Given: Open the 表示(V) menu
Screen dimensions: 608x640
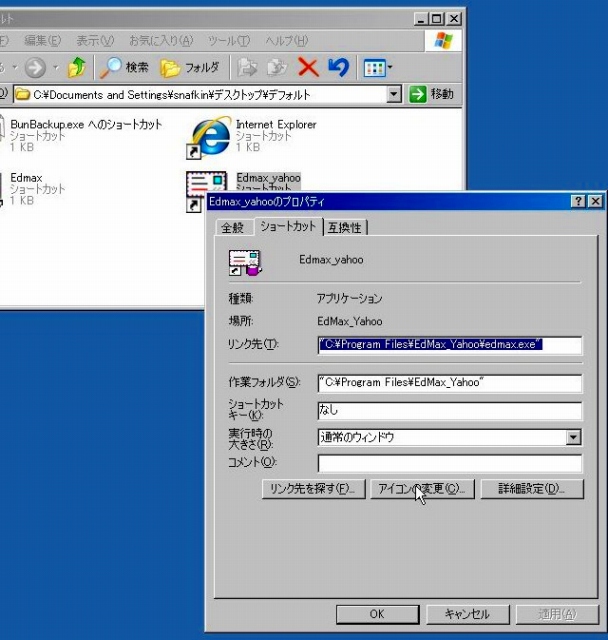Looking at the screenshot, I should [95, 40].
